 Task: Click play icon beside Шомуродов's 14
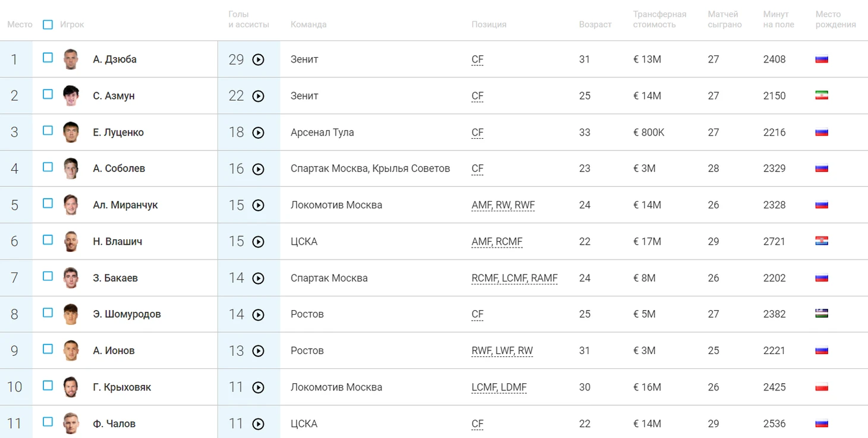point(258,315)
